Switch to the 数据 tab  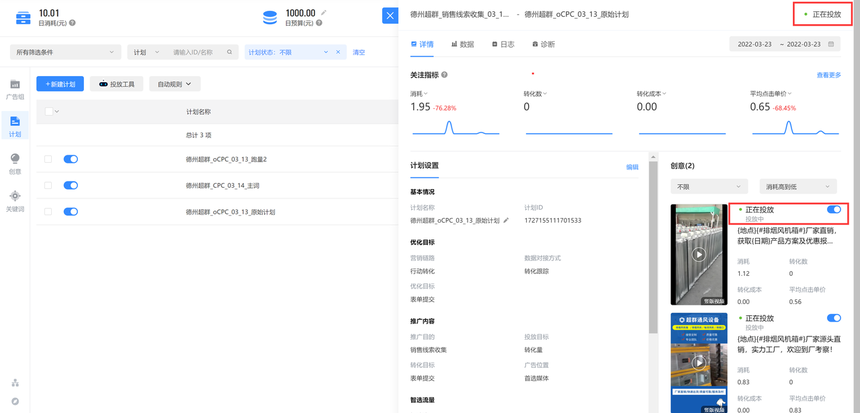[x=462, y=45]
